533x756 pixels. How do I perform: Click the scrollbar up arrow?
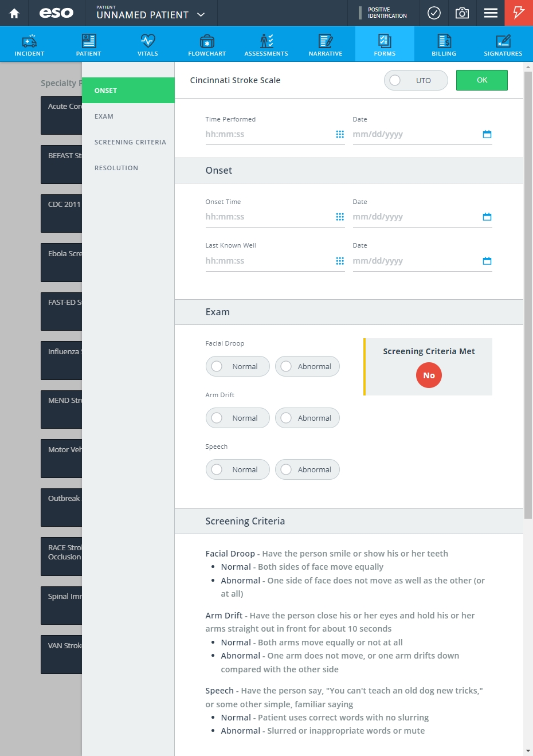point(528,67)
